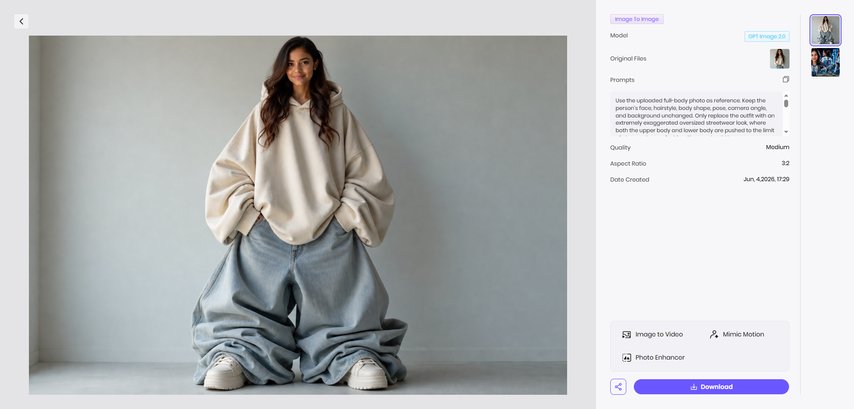This screenshot has height=409, width=854.
Task: Click the Download button
Action: [711, 387]
